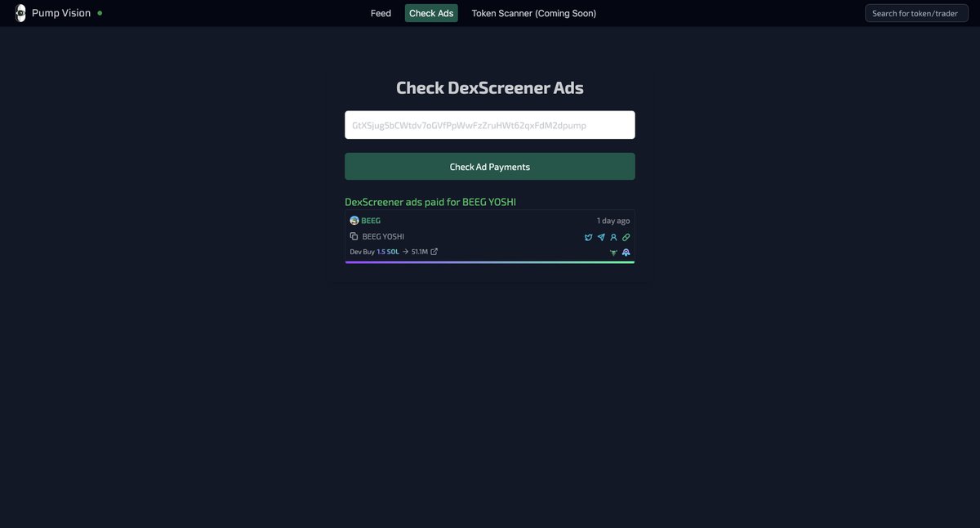The image size is (980, 528).
Task: Click the blue rocket-shaped icon
Action: [x=626, y=253]
